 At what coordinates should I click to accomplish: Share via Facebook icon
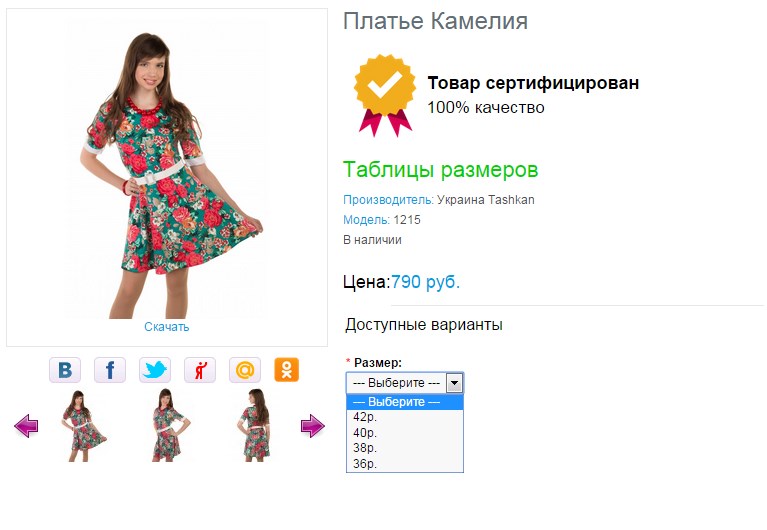tap(110, 370)
